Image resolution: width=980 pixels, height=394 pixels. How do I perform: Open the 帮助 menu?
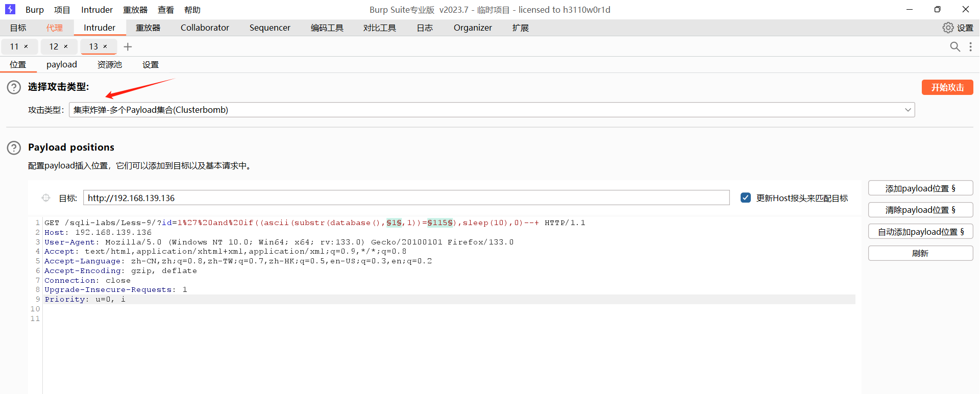(192, 10)
